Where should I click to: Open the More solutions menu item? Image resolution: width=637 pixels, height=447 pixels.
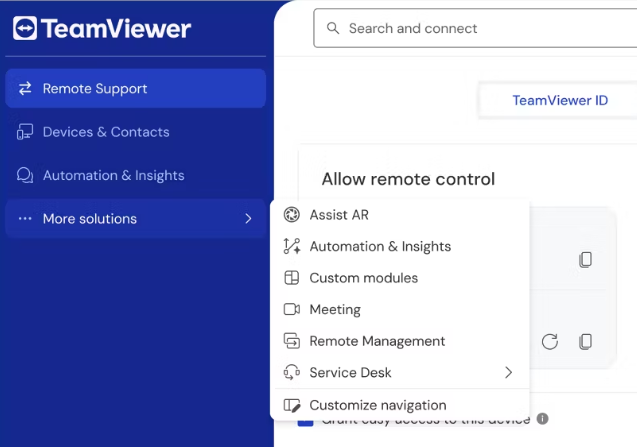click(x=136, y=219)
